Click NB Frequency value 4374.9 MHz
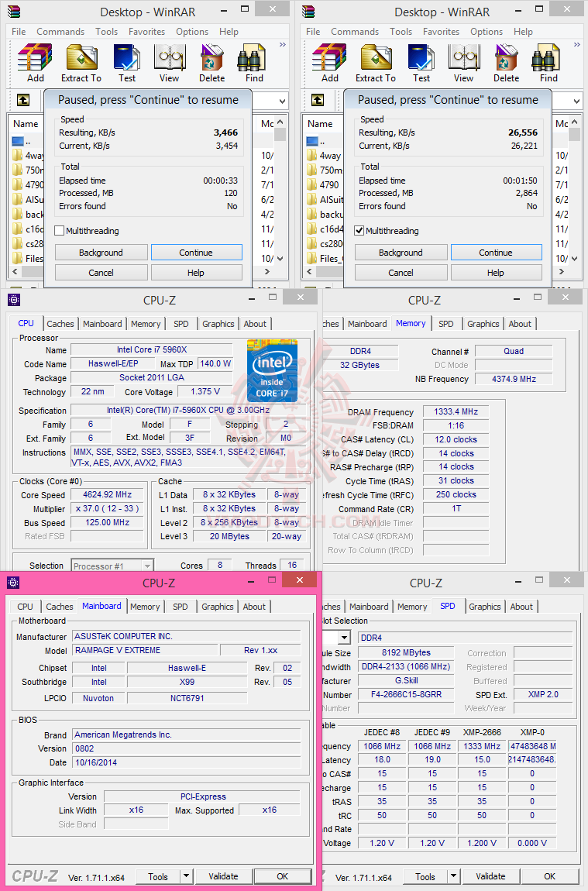The width and height of the screenshot is (588, 891). click(514, 379)
